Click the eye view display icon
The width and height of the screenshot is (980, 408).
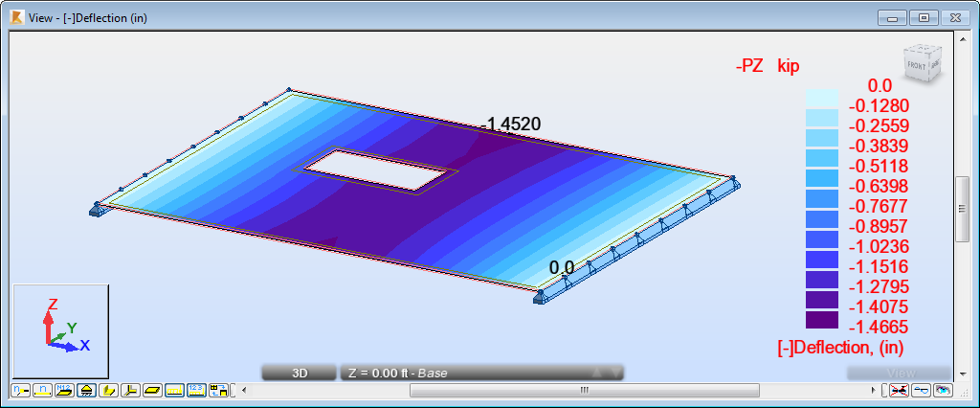click(x=943, y=391)
